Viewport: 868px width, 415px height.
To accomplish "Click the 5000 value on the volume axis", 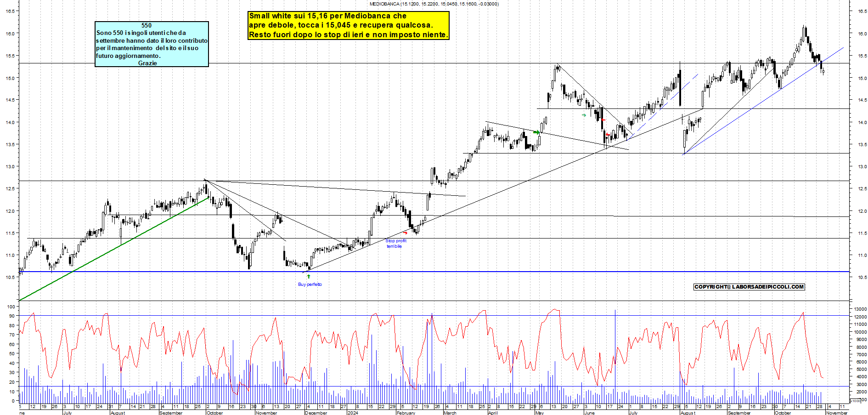I will [861, 370].
